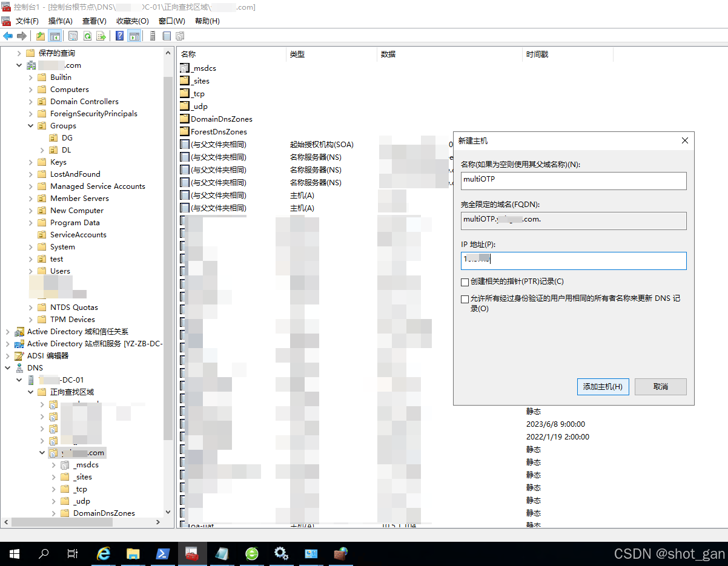
Task: Check 创建相关的指针(PTR)记录 checkbox
Action: (465, 282)
